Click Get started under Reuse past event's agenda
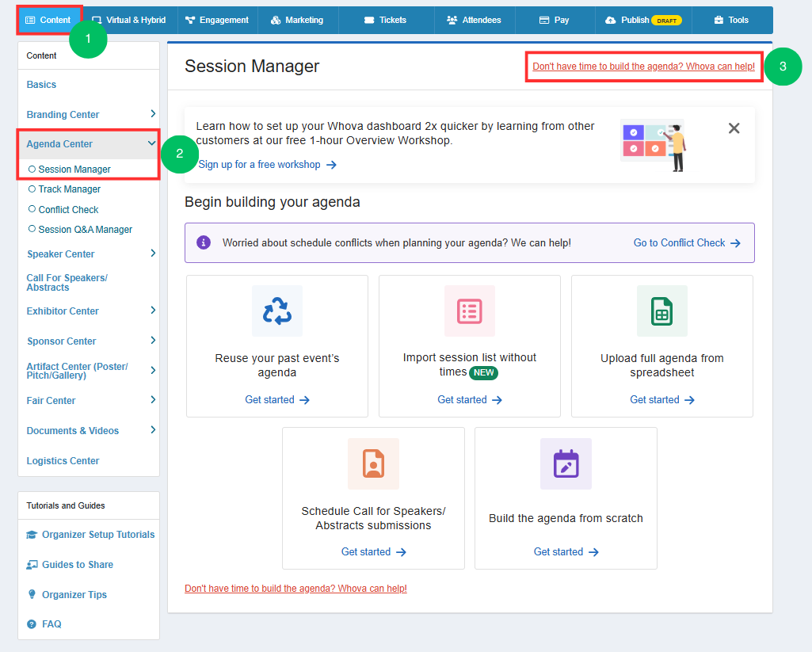The image size is (812, 652). click(277, 400)
